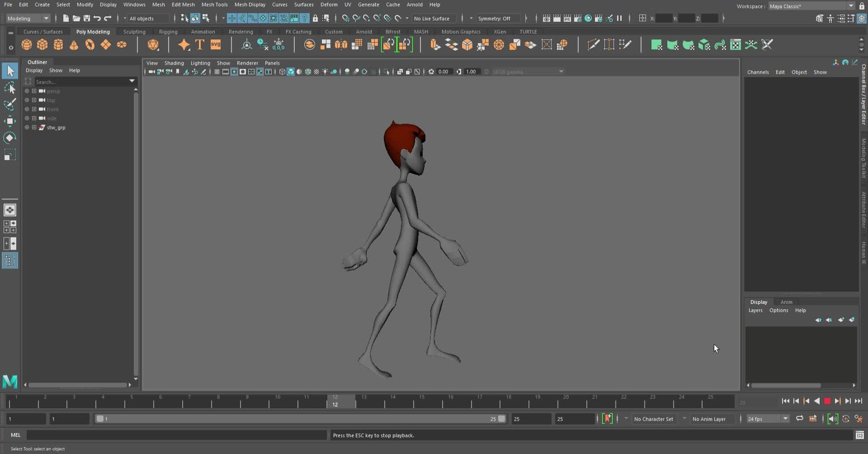Click inside the MEL command line
The height and width of the screenshot is (454, 868).
[176, 435]
